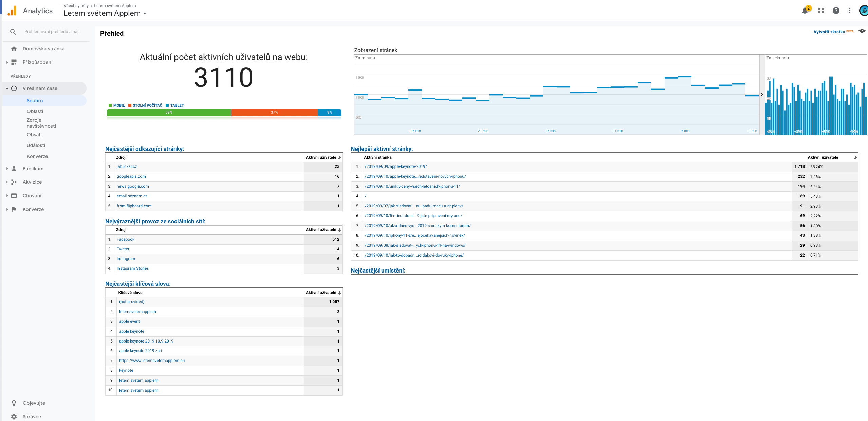The height and width of the screenshot is (421, 868).
Task: Open the three-dot more options menu
Action: coord(850,11)
